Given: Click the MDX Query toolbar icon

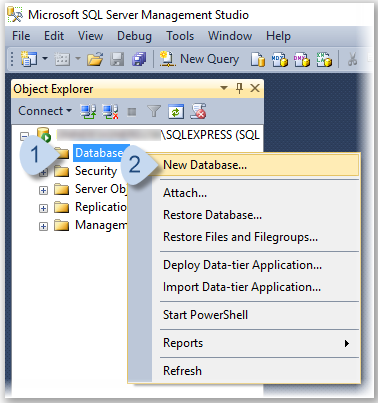Looking at the screenshot, I should 279,59.
